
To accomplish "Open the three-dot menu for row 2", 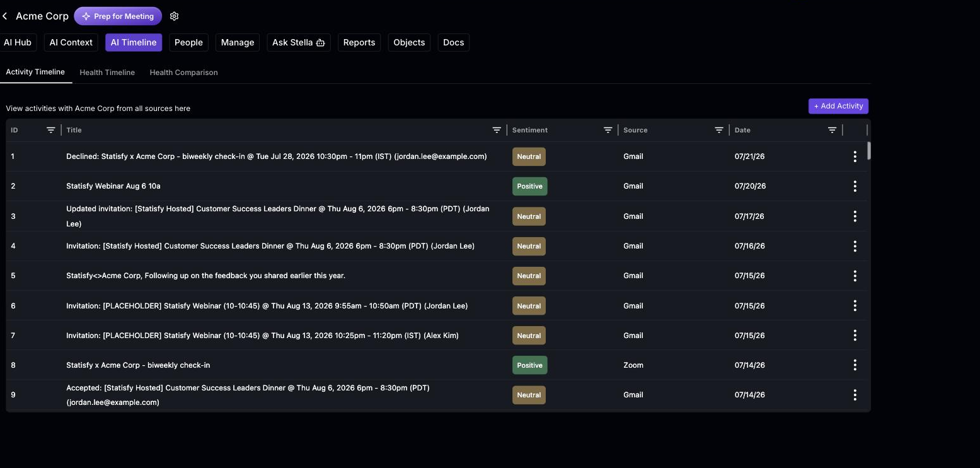I will (855, 186).
